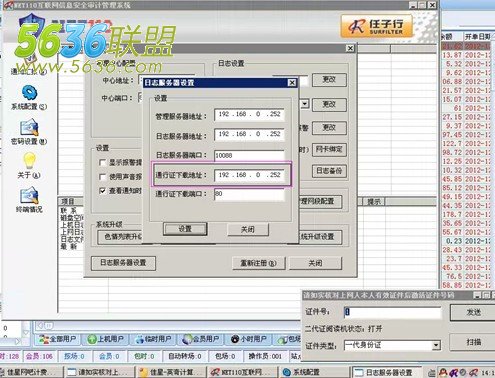The image size is (495, 378).
Task: Select the 上机用户 green icon tab
Action: [x=92, y=339]
